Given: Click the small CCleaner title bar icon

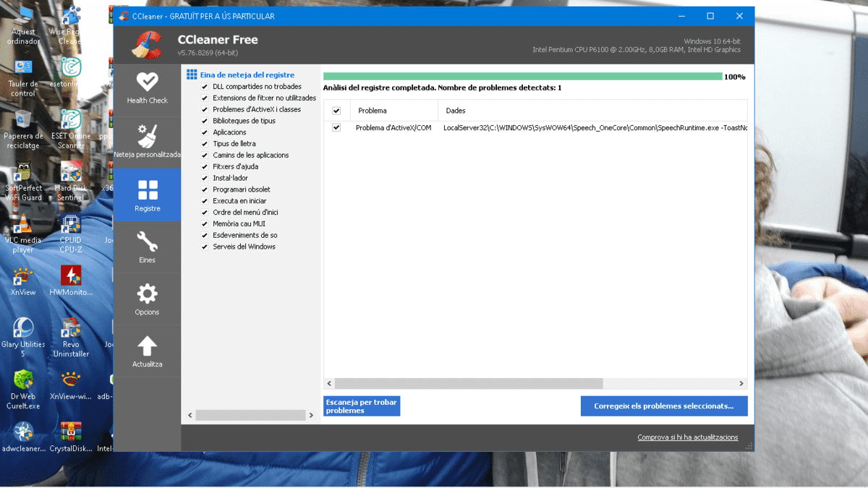Looking at the screenshot, I should 123,16.
